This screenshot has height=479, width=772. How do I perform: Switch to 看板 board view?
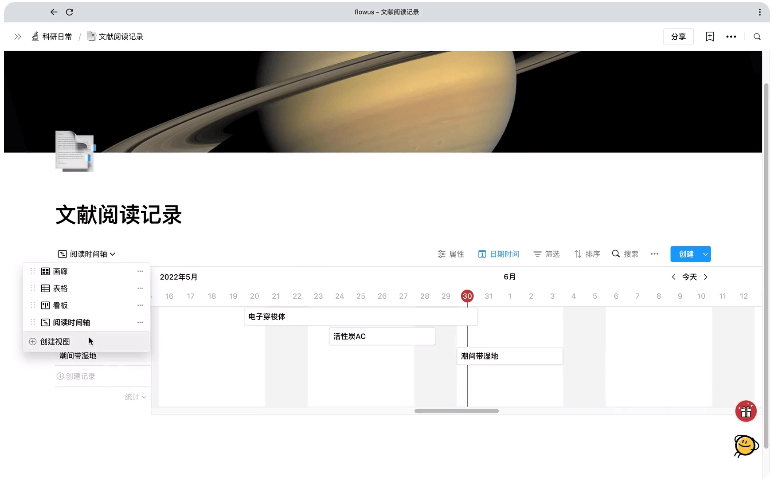click(x=60, y=305)
